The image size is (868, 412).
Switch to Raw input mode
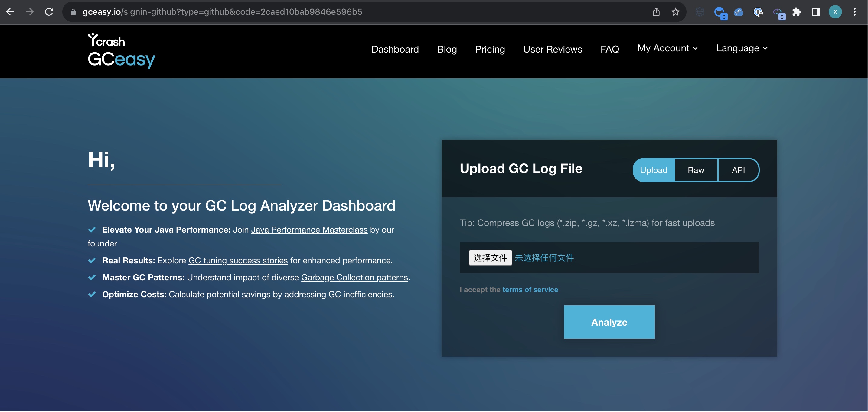[696, 170]
